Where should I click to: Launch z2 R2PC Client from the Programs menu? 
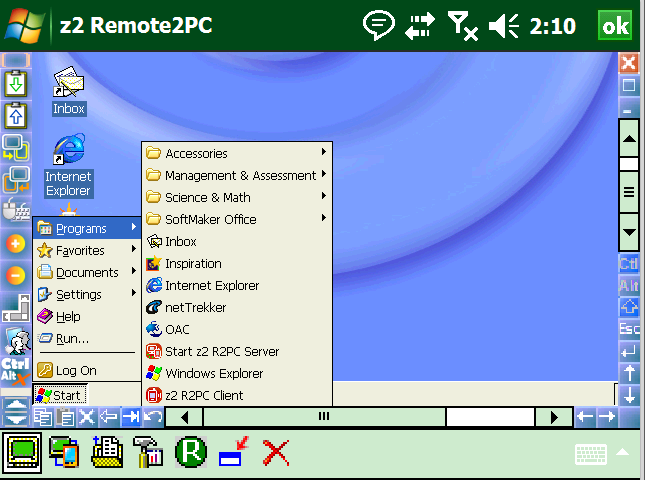tap(237, 395)
